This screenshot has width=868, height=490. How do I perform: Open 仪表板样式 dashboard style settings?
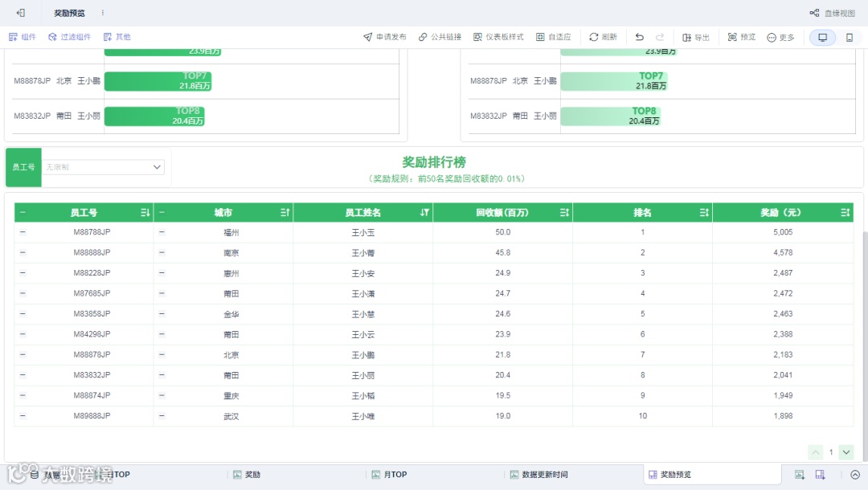click(498, 37)
